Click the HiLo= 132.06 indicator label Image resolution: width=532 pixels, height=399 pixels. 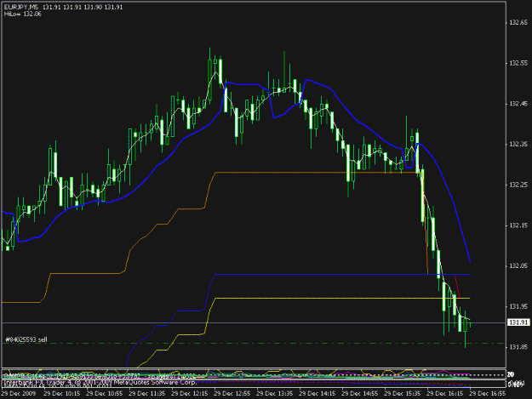[x=23, y=14]
